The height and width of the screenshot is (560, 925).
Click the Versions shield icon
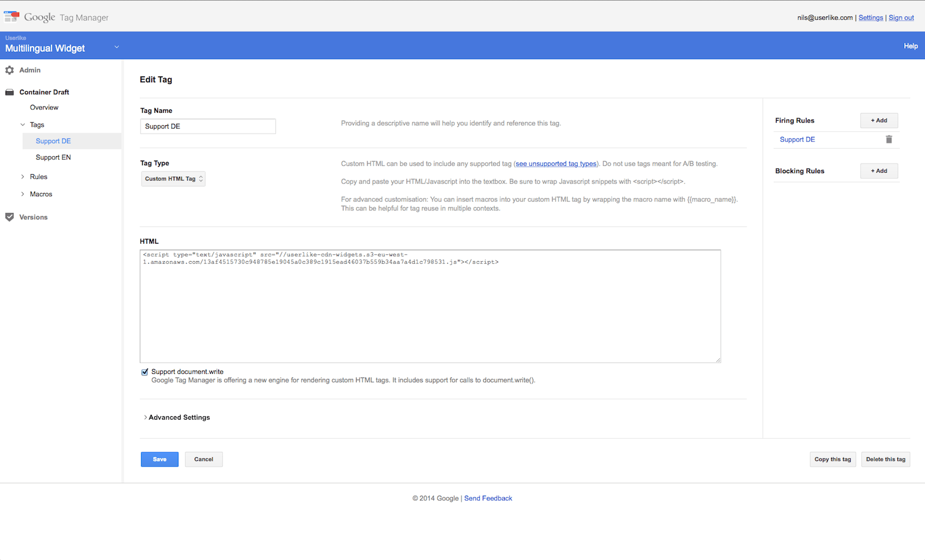coord(10,217)
